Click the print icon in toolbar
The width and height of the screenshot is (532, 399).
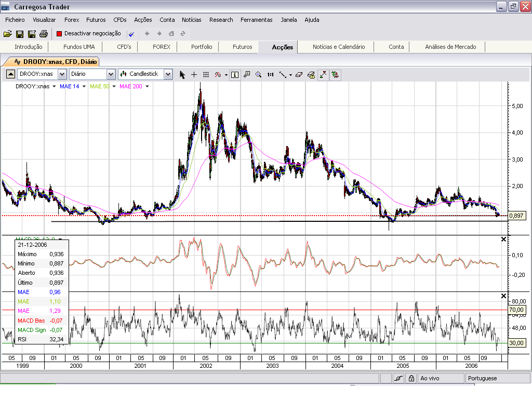coord(44,34)
